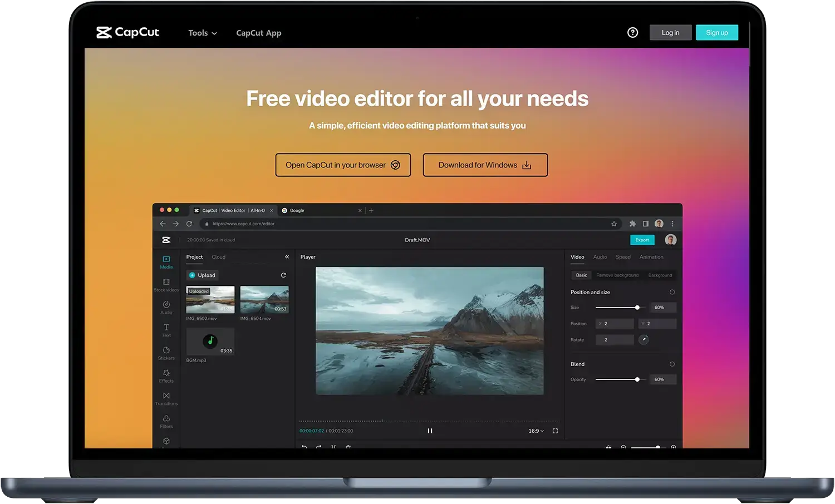The image size is (835, 504).
Task: Open the Effects sidebar icon
Action: click(166, 376)
